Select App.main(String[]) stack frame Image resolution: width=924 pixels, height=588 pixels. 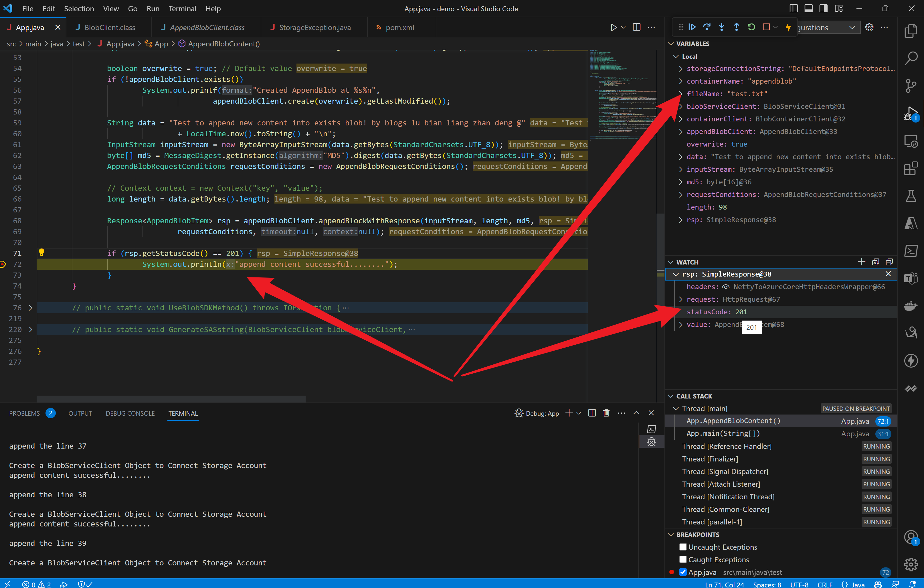(781, 433)
